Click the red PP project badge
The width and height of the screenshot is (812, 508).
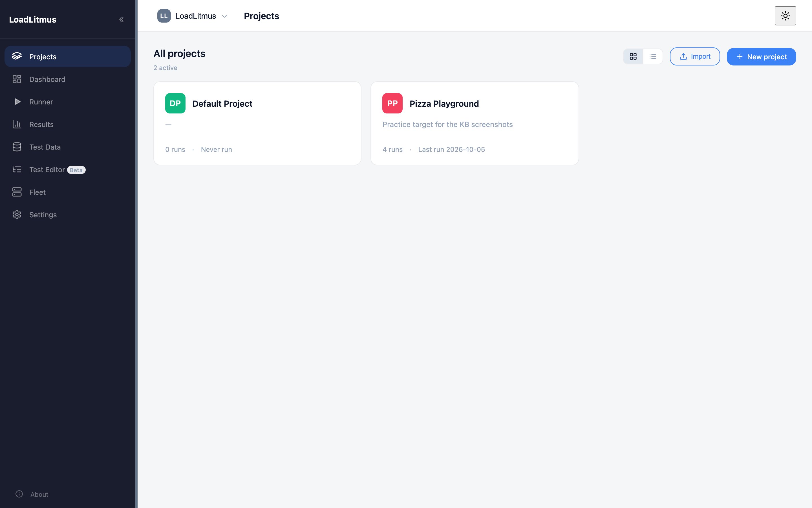[392, 103]
